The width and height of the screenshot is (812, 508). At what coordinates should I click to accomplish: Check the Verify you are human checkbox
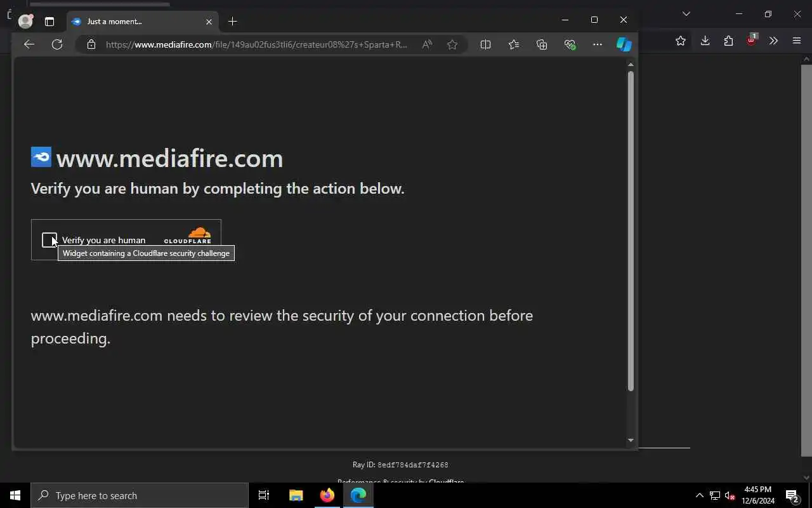49,240
